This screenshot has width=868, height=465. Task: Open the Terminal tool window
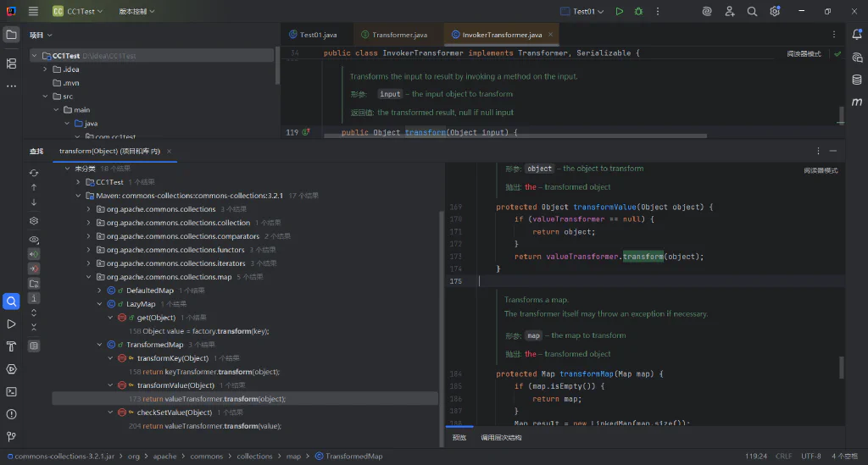coord(11,391)
